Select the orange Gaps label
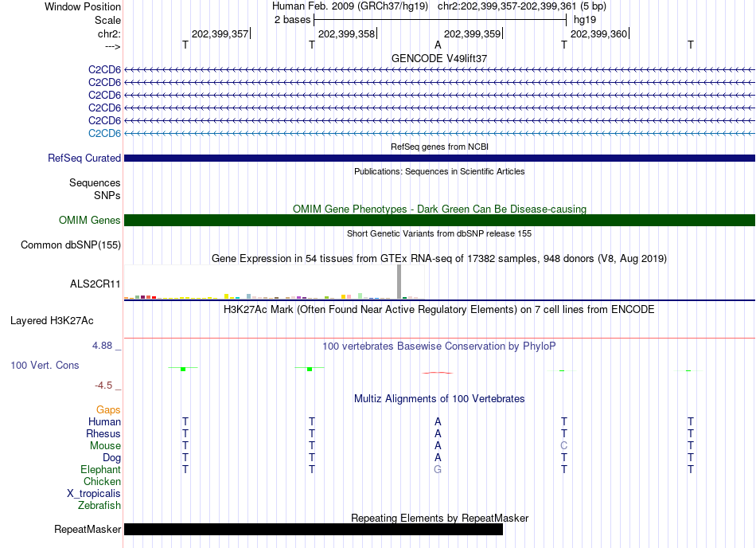Image resolution: width=756 pixels, height=548 pixels. (x=108, y=409)
